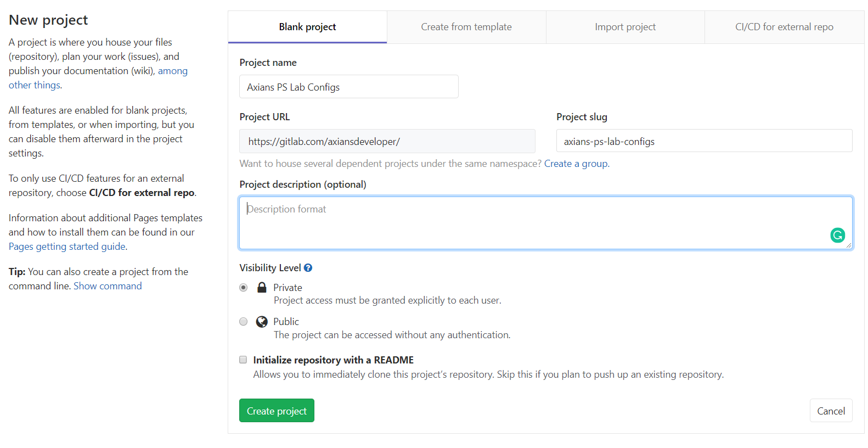
Task: Click the Private lock icon
Action: point(262,288)
